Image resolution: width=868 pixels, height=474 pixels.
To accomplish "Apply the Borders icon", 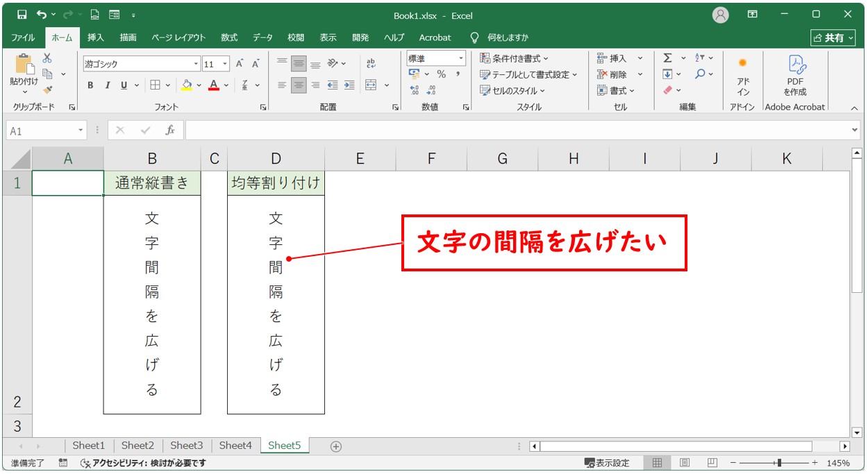I will [x=156, y=85].
